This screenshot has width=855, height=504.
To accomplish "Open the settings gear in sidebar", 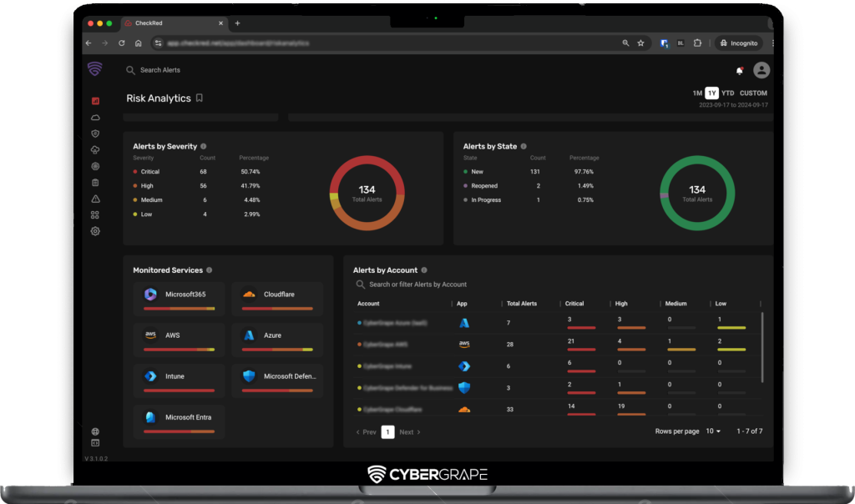I will click(95, 231).
